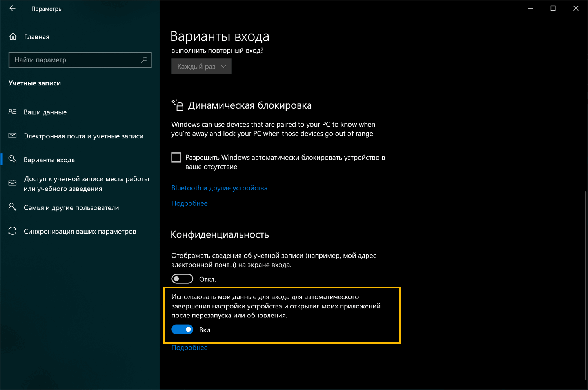Go to Электронная почта и учетные записи
588x390 pixels.
tap(83, 136)
